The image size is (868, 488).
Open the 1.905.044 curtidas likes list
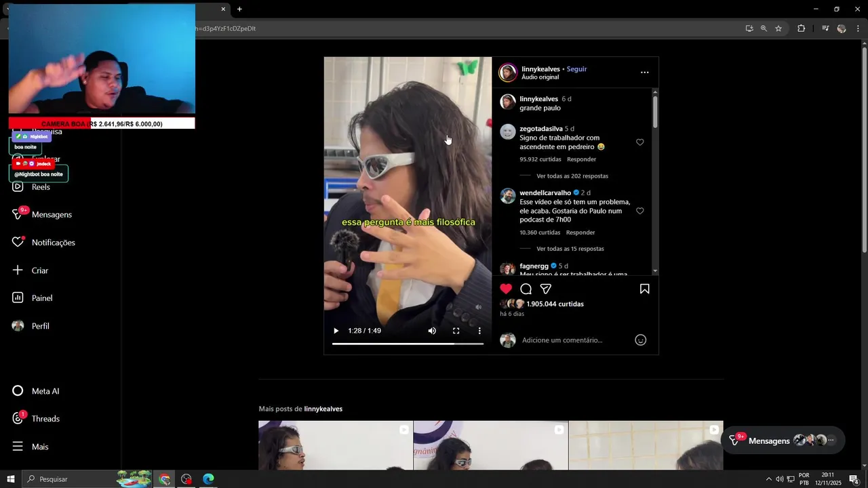click(x=555, y=304)
